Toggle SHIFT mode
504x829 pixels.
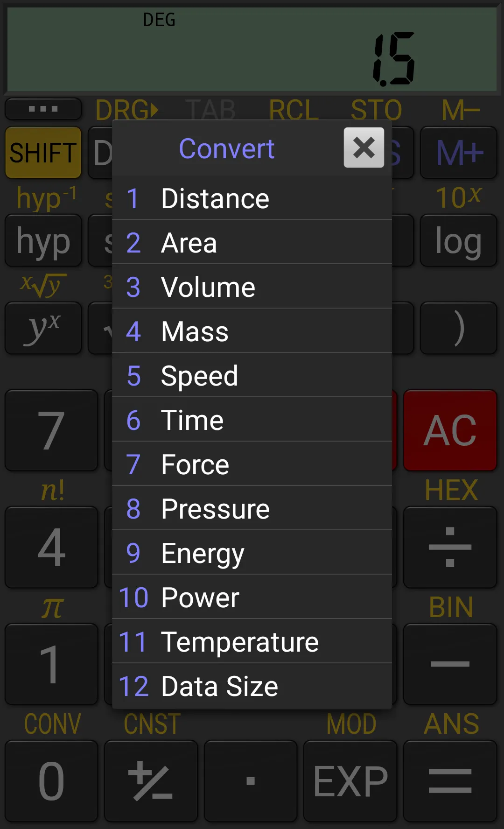tap(43, 153)
